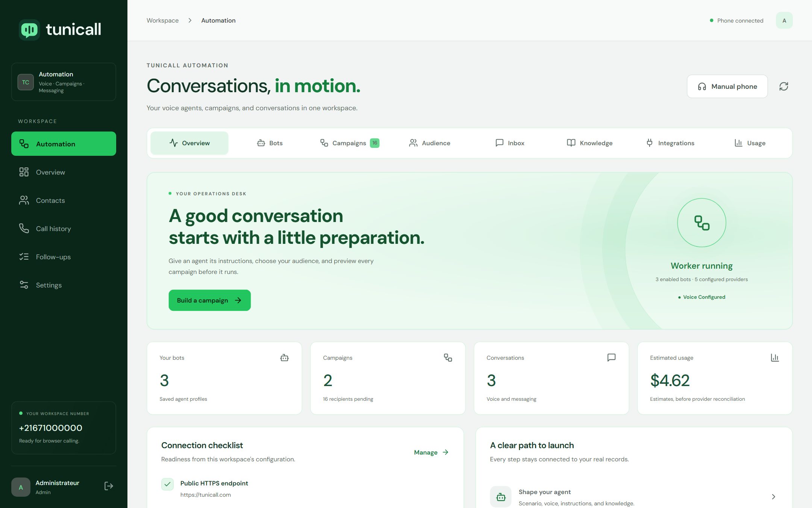Click the Workspace breadcrumb link

tap(162, 20)
